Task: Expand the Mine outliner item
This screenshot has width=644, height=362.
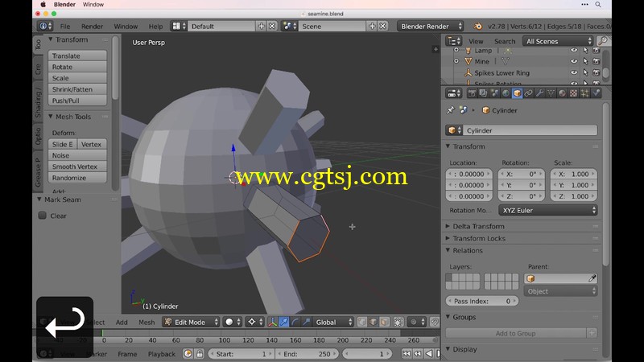Action: (x=456, y=61)
